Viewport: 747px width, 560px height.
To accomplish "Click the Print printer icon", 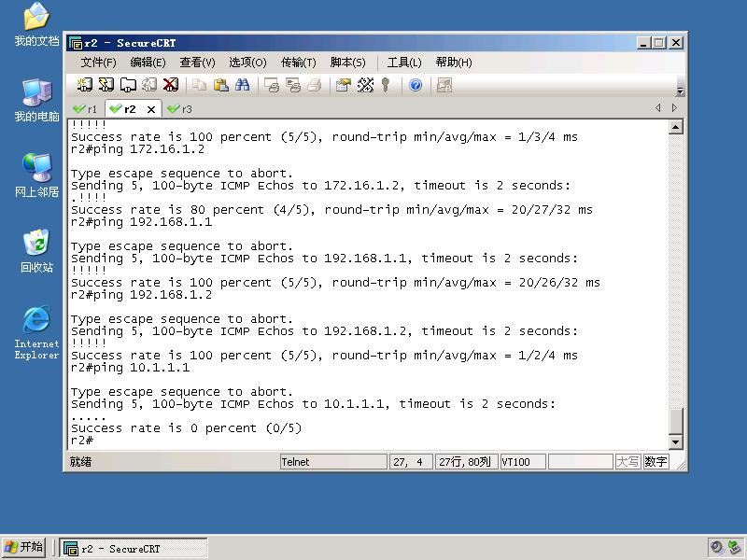I will [x=315, y=85].
